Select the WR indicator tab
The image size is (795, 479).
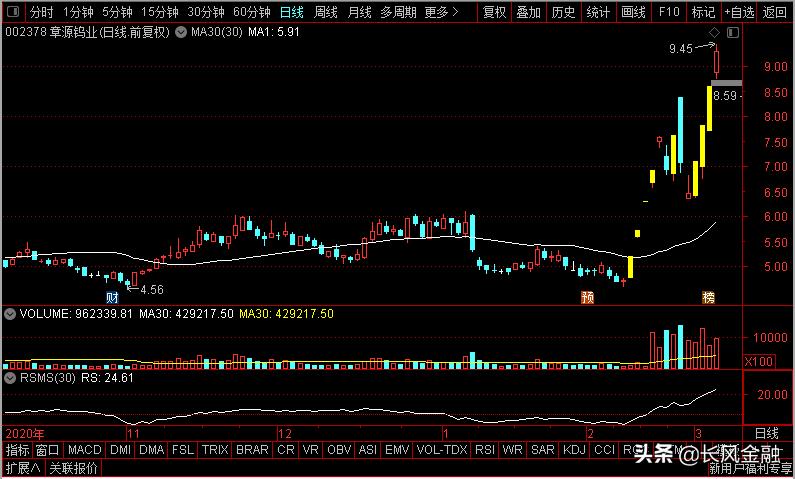pos(512,449)
